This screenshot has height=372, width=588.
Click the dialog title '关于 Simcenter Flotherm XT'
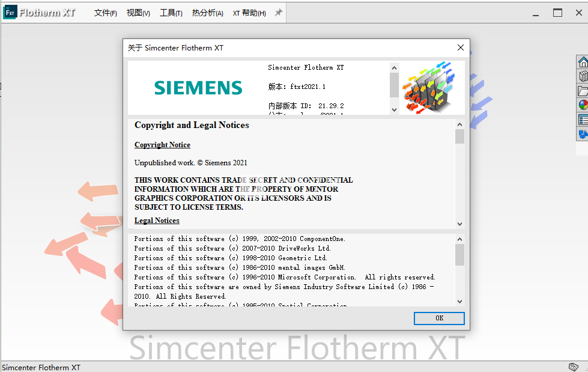point(175,47)
